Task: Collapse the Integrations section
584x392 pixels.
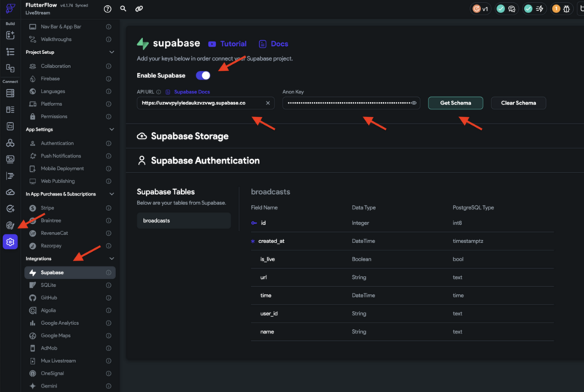Action: click(x=112, y=258)
